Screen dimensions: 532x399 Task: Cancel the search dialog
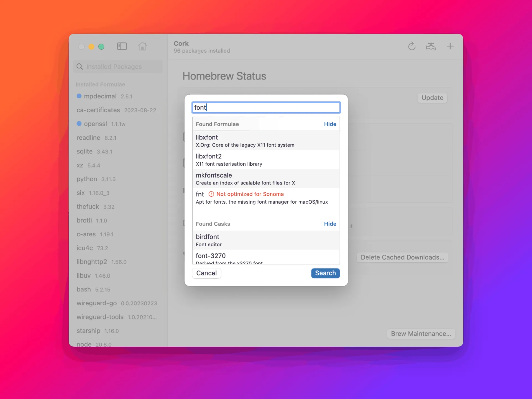[x=206, y=273]
